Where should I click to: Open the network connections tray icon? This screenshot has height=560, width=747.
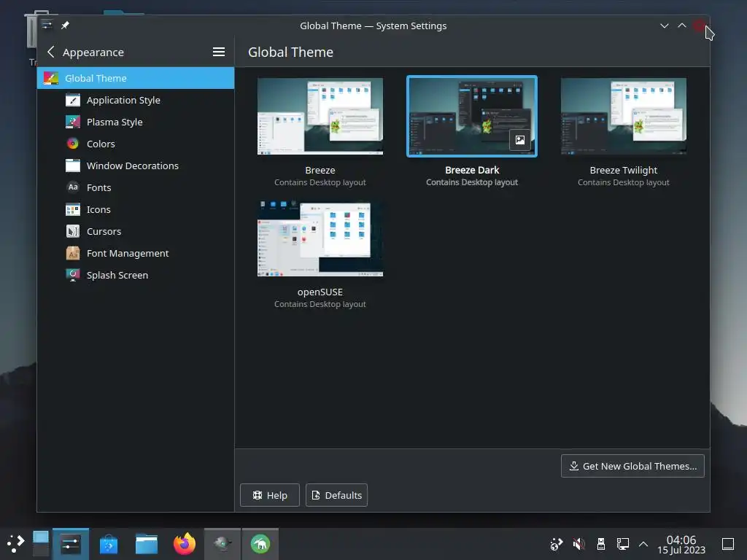[x=623, y=544]
